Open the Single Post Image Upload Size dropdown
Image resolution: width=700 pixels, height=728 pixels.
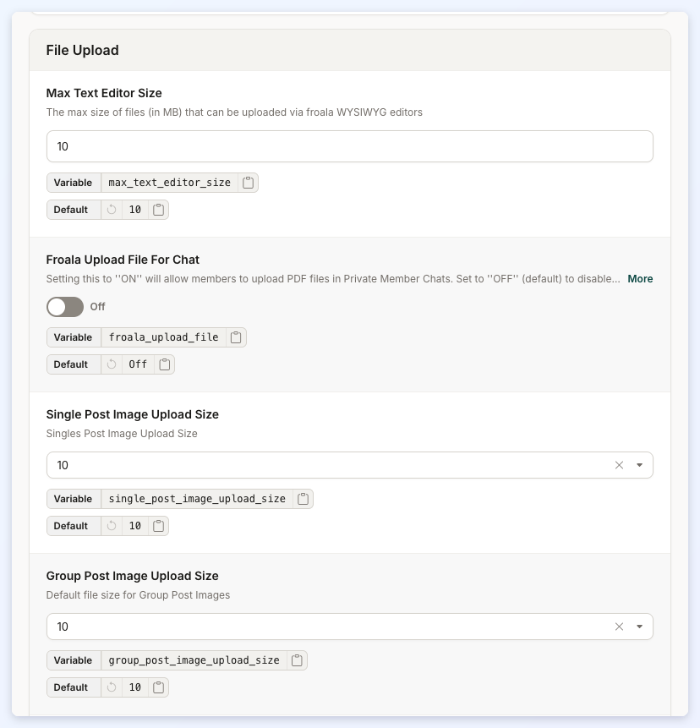(639, 465)
